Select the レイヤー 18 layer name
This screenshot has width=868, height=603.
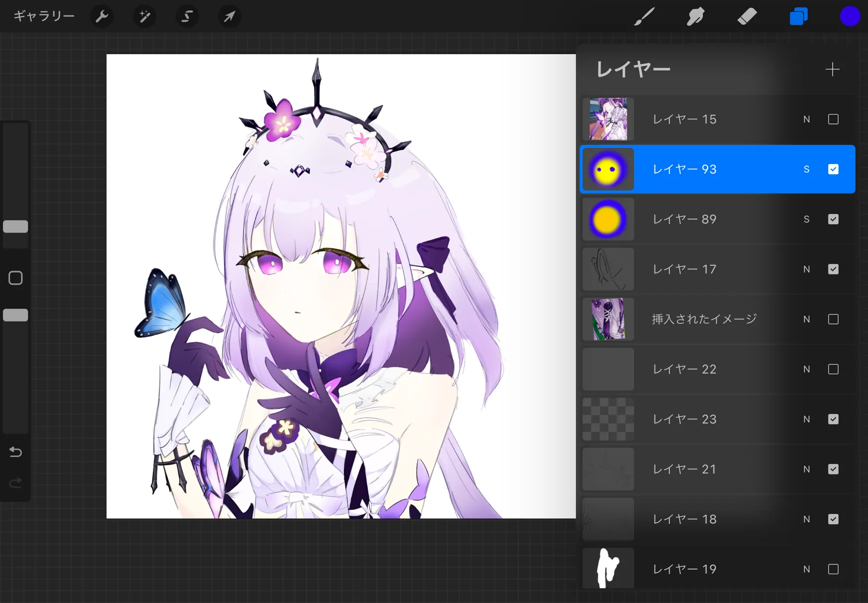pyautogui.click(x=684, y=519)
